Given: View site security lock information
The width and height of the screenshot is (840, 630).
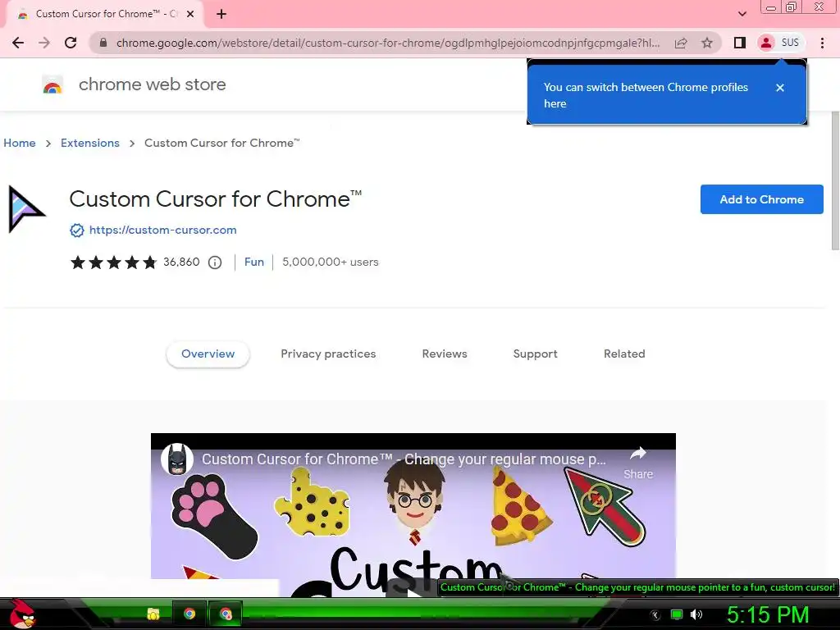Looking at the screenshot, I should point(103,43).
